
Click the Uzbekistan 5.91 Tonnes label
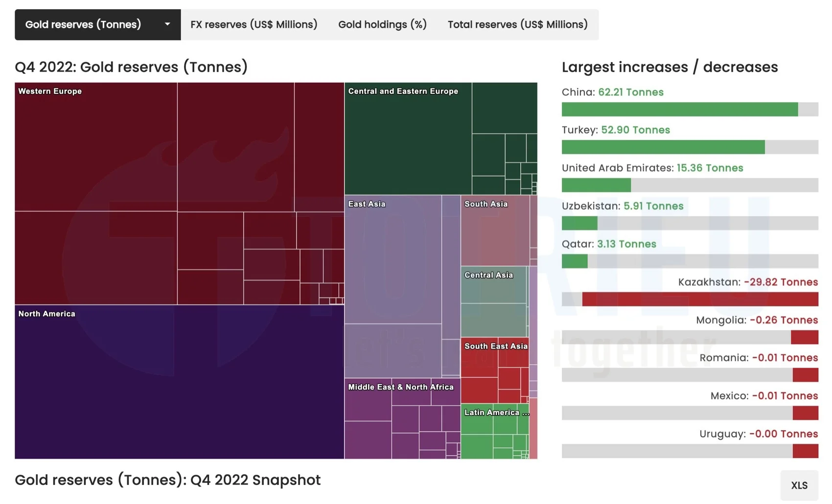pyautogui.click(x=653, y=206)
